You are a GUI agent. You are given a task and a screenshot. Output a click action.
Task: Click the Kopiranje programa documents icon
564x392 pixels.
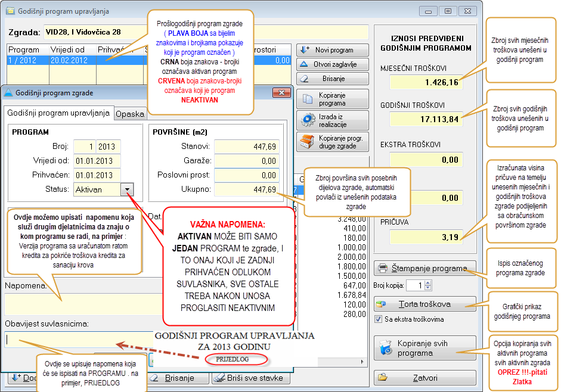[x=308, y=99]
